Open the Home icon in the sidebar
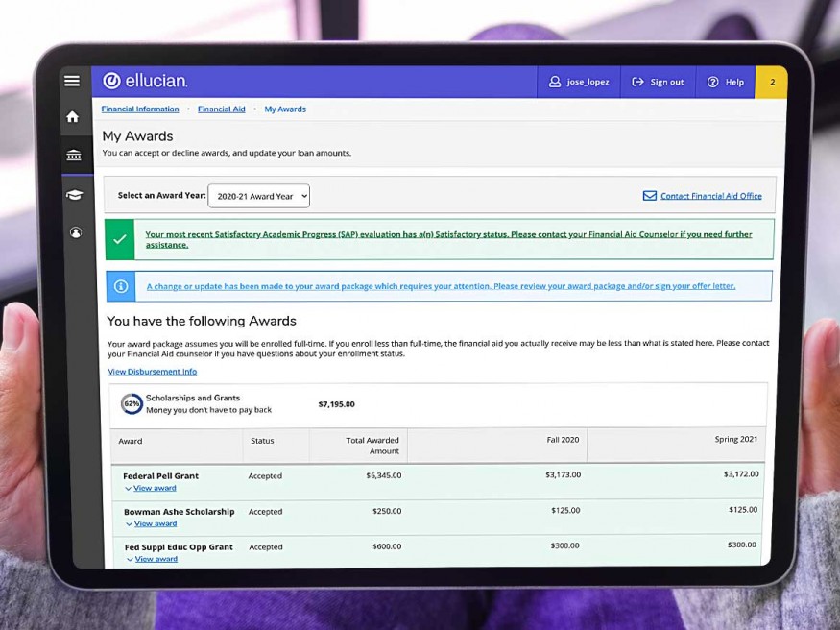Image resolution: width=840 pixels, height=630 pixels. (x=72, y=115)
